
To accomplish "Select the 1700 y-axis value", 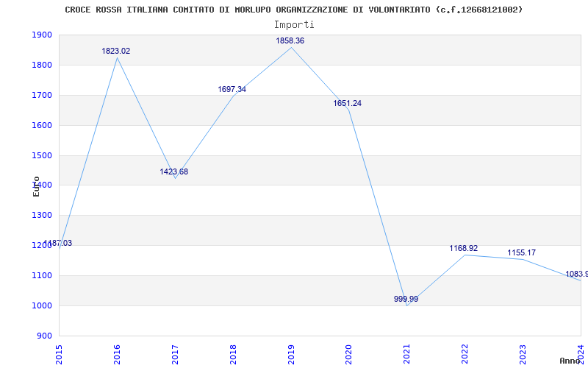I will (x=42, y=95).
